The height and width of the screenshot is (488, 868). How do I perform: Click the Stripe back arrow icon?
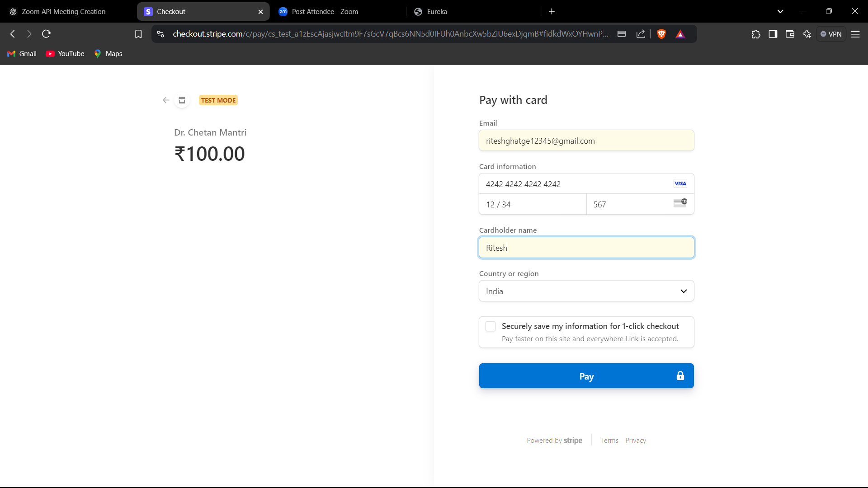(166, 100)
